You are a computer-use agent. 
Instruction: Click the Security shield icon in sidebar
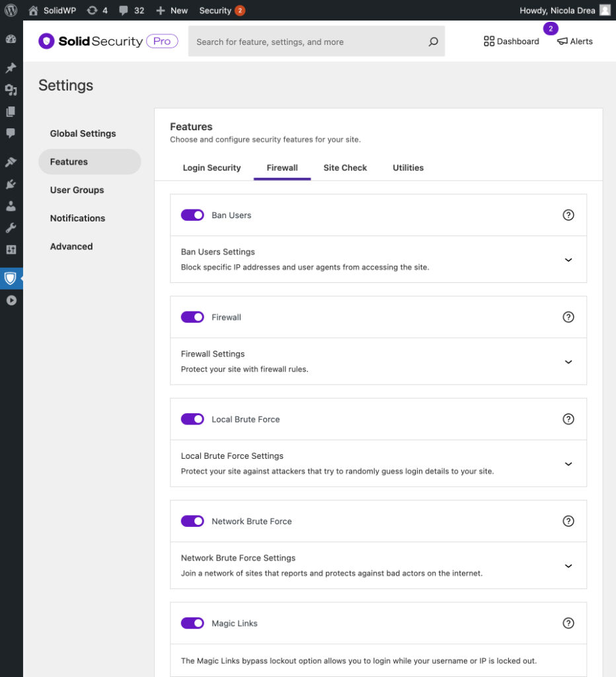point(11,278)
